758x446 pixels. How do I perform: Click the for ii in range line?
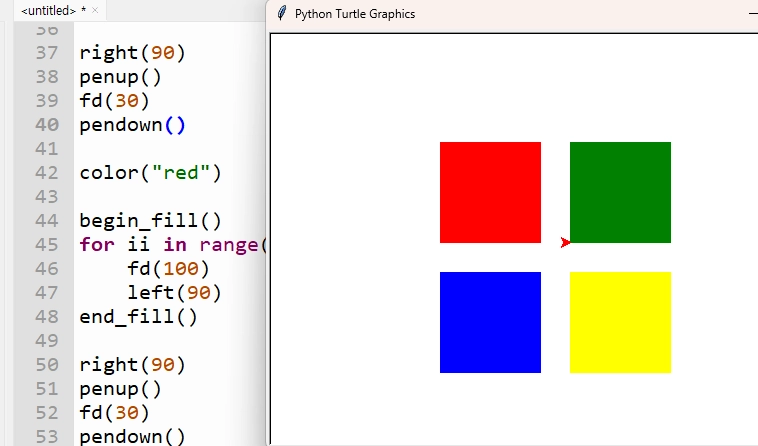click(x=173, y=245)
